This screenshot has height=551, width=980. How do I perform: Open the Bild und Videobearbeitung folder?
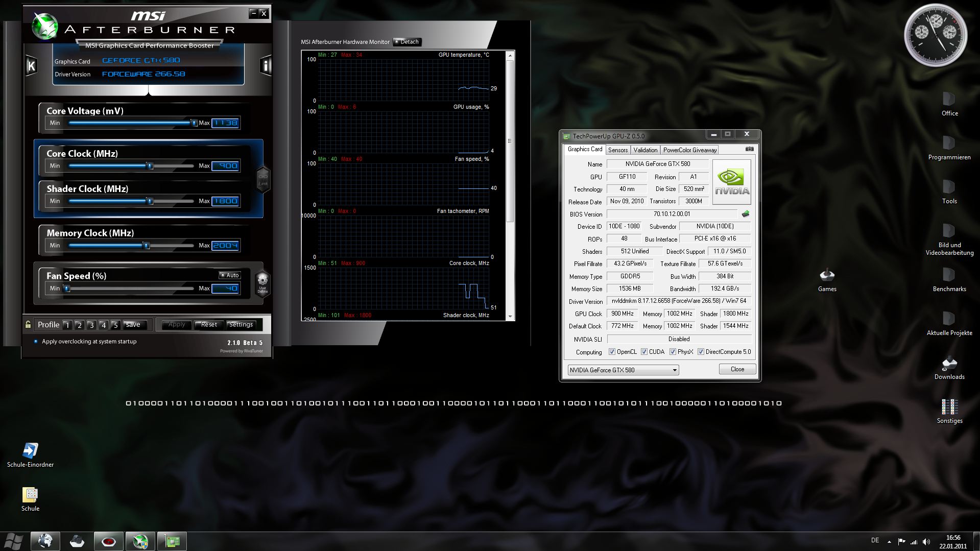(949, 239)
